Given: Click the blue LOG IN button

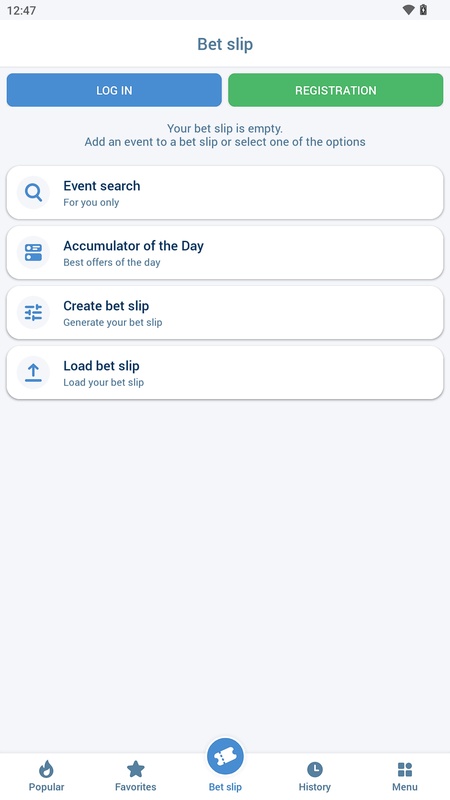Looking at the screenshot, I should pyautogui.click(x=114, y=90).
